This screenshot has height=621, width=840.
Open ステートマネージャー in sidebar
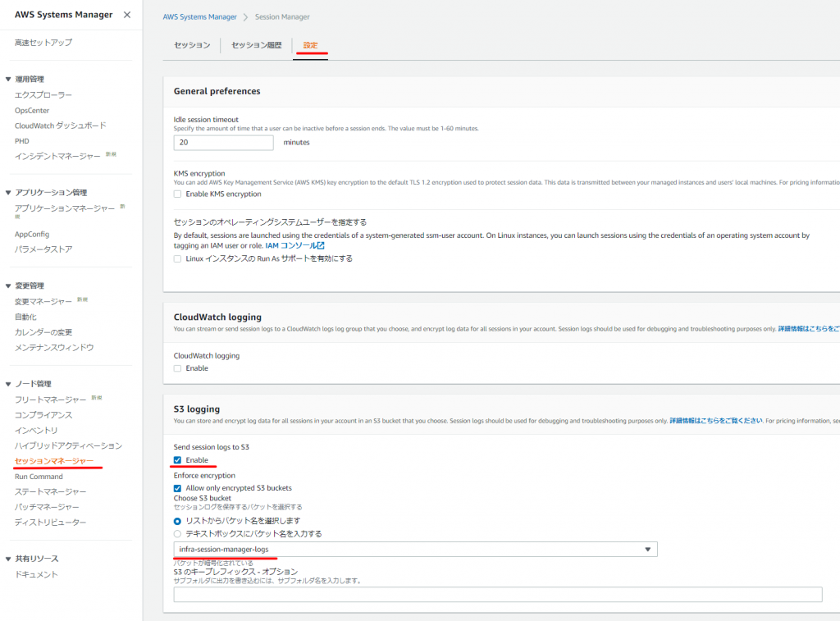pos(50,491)
